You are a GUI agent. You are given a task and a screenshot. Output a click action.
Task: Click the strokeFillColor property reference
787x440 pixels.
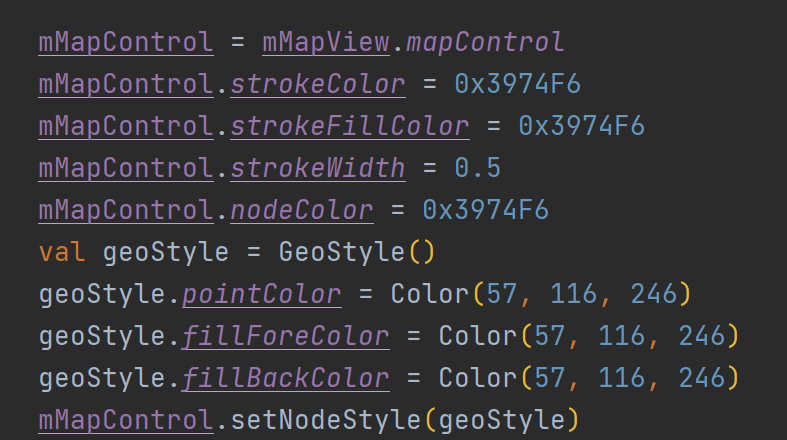click(x=350, y=126)
